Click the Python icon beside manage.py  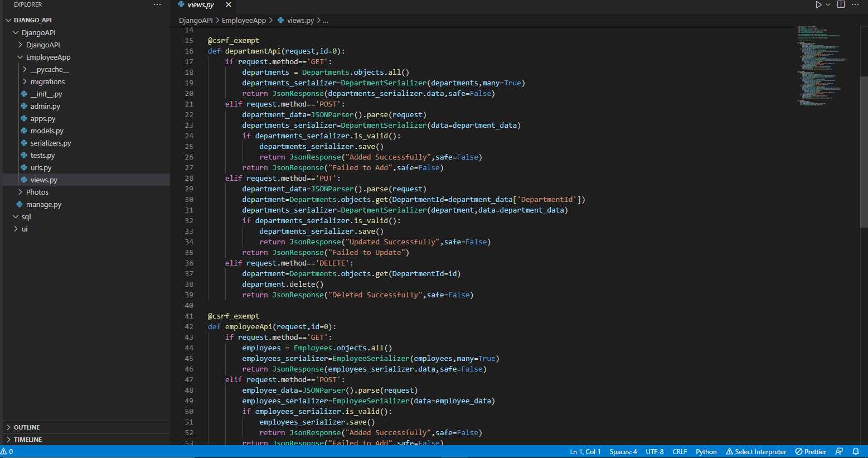[20, 204]
